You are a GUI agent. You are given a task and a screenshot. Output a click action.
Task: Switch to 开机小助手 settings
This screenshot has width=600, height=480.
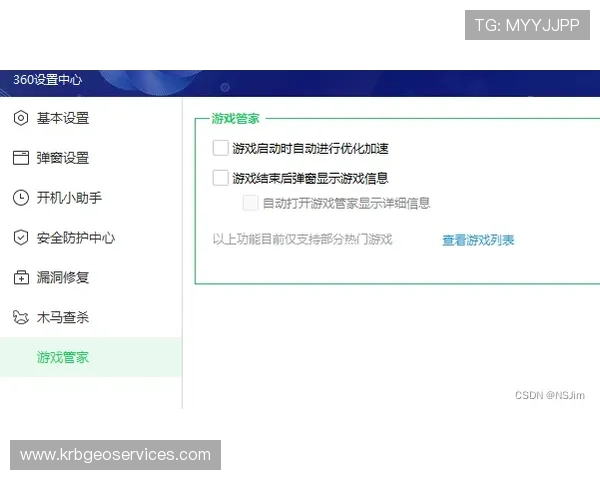91,198
